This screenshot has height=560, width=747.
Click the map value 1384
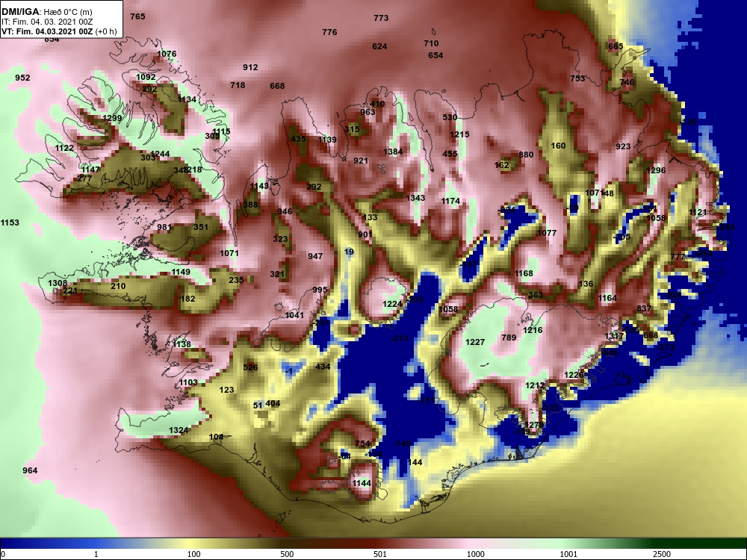pyautogui.click(x=393, y=152)
